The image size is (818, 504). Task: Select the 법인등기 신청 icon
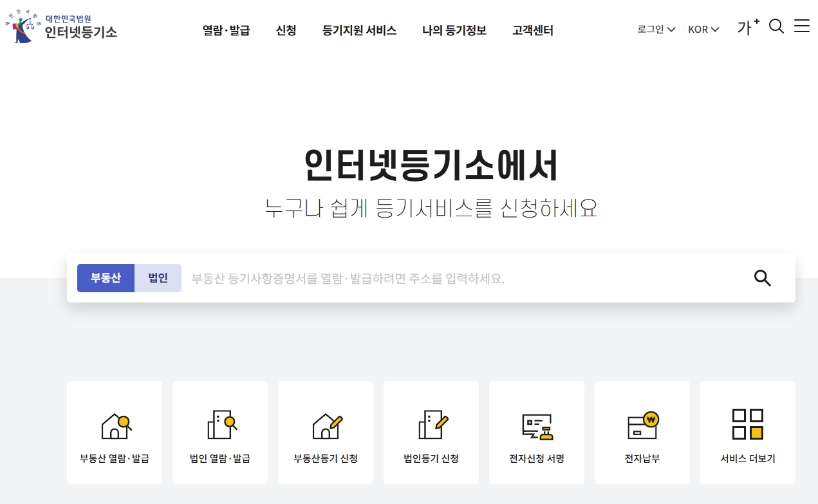pyautogui.click(x=431, y=432)
